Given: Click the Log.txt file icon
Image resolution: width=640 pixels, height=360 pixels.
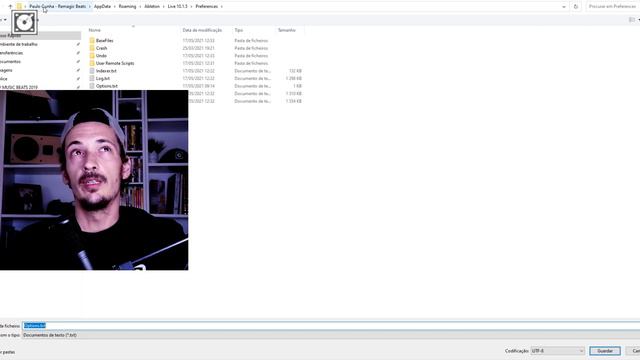Looking at the screenshot, I should pyautogui.click(x=92, y=78).
